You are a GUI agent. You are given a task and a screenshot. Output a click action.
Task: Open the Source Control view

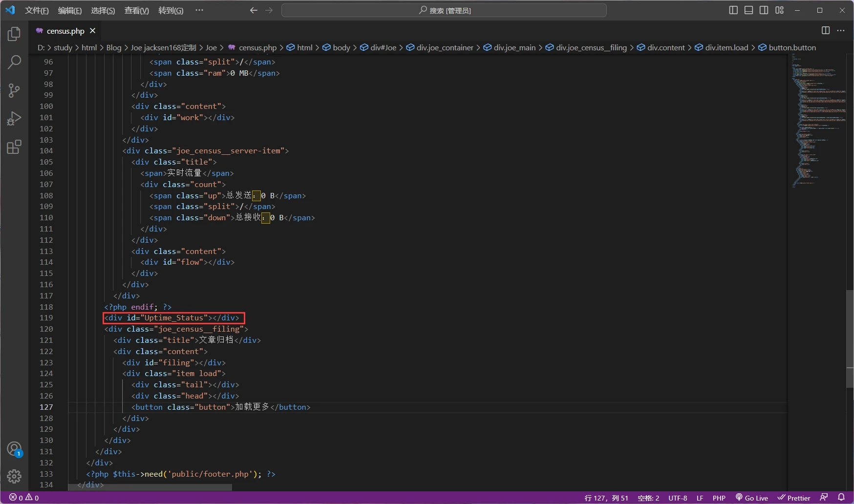(14, 90)
